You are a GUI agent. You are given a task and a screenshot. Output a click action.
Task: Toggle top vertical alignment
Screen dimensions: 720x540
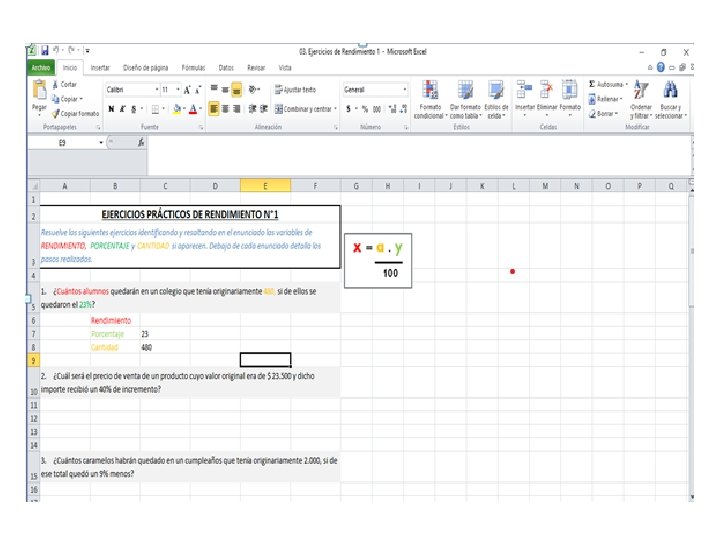point(214,89)
